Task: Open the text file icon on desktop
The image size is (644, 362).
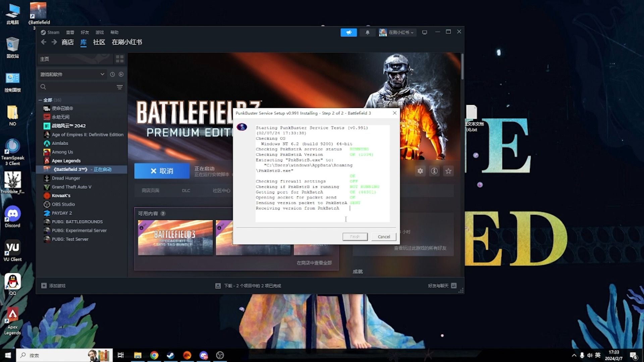Action: pos(471,119)
